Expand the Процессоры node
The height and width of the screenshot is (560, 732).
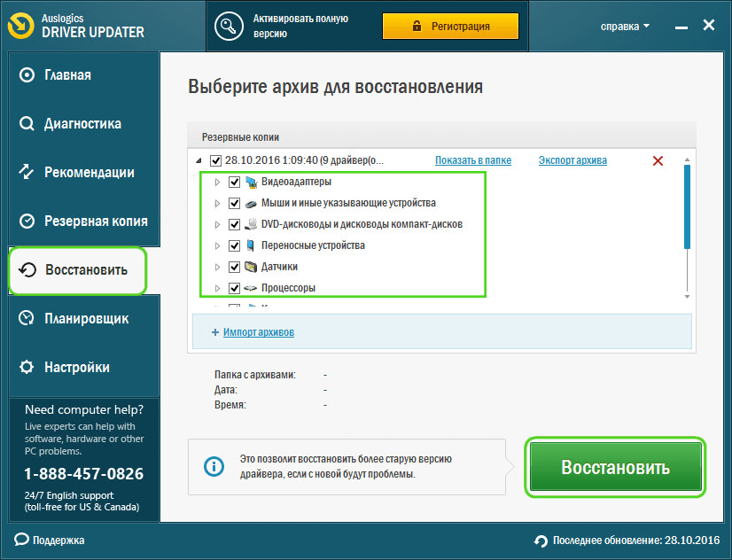click(x=217, y=288)
